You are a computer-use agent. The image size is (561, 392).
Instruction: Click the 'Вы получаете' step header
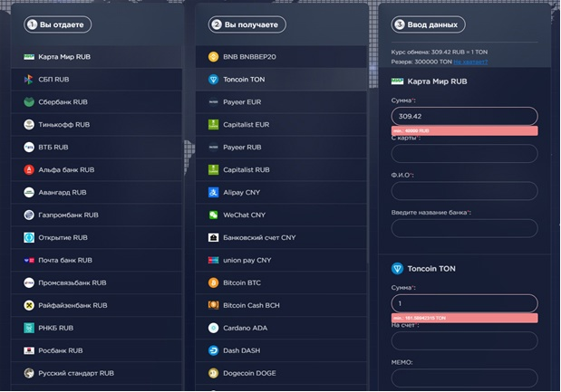tap(247, 24)
